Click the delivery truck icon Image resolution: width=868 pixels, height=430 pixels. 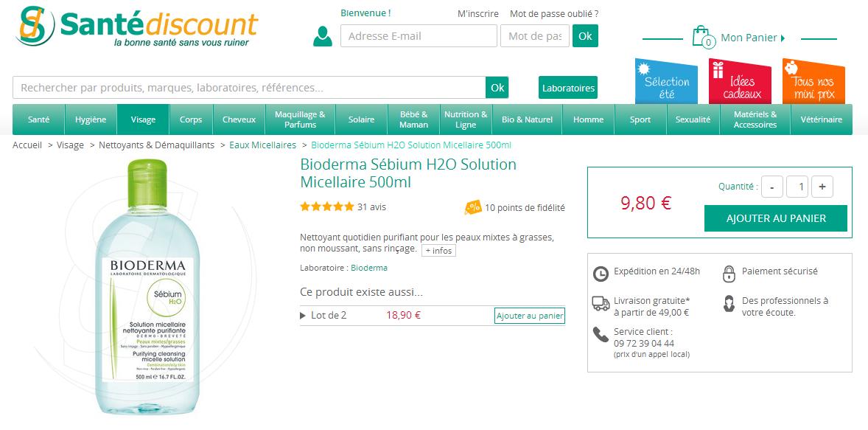601,303
